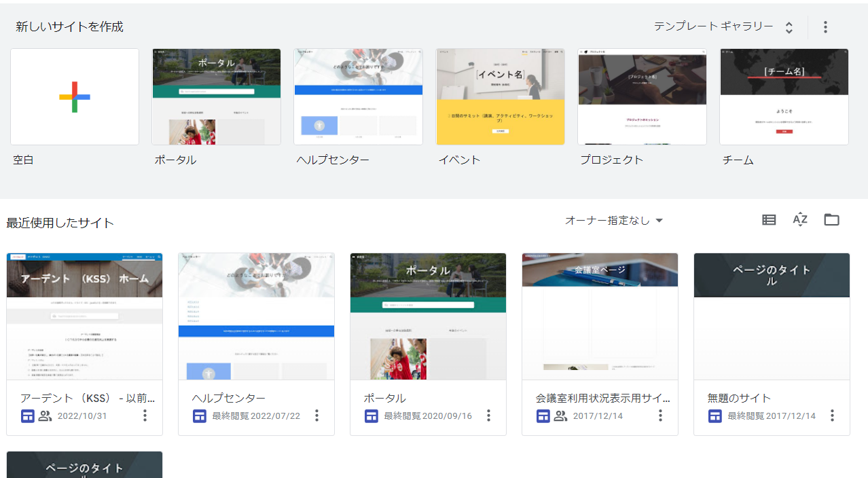Viewport: 868px width, 478px height.
Task: Open the 会議室ページ recent site preview
Action: point(600,316)
